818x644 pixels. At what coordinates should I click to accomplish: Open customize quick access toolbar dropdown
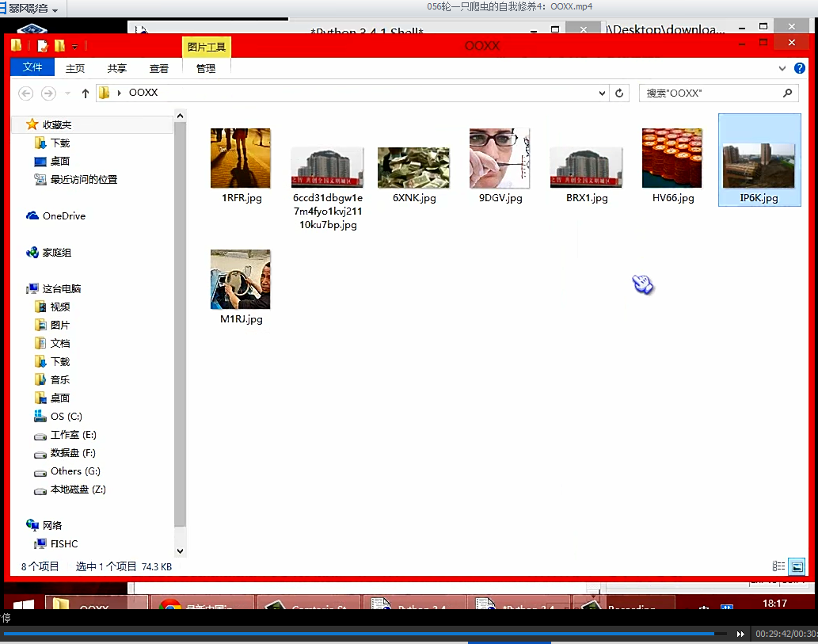(x=75, y=47)
